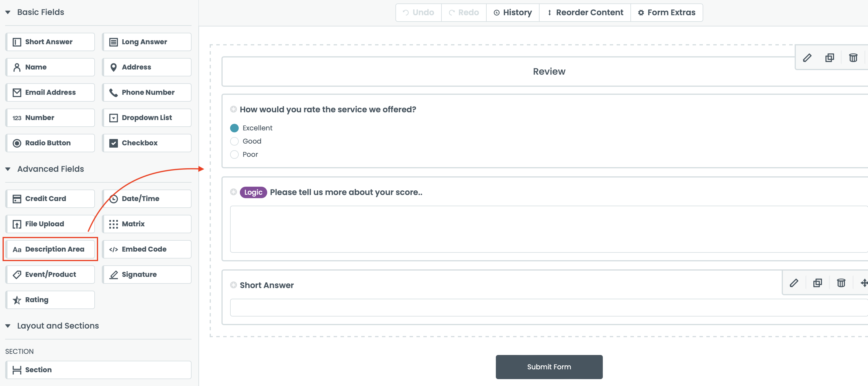
Task: Select the Excellent radio option
Action: (x=234, y=128)
